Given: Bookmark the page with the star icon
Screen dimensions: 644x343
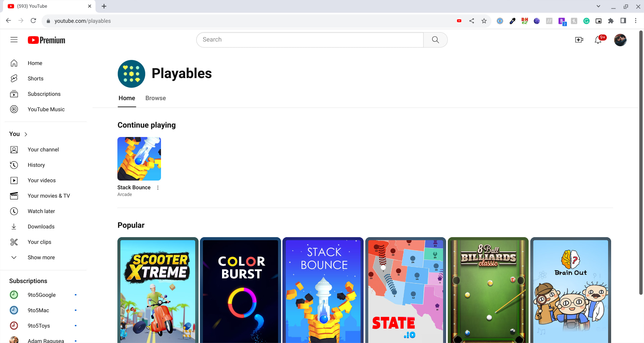Looking at the screenshot, I should coord(484,21).
